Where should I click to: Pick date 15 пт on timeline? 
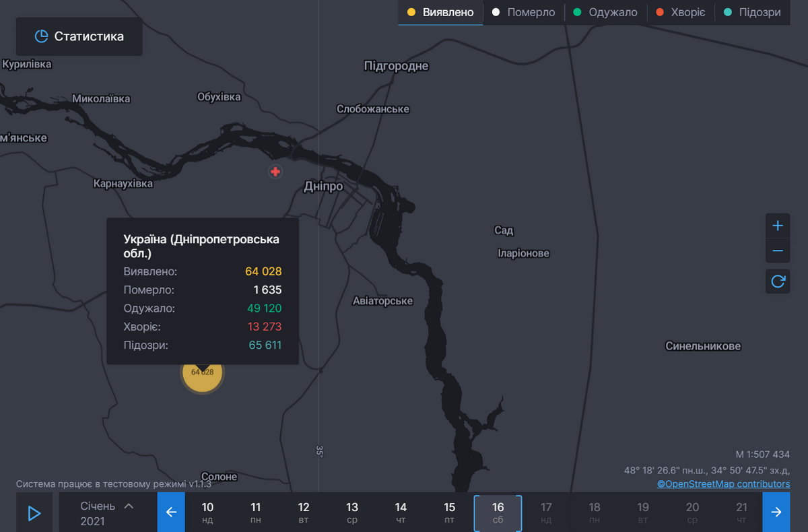pos(449,512)
